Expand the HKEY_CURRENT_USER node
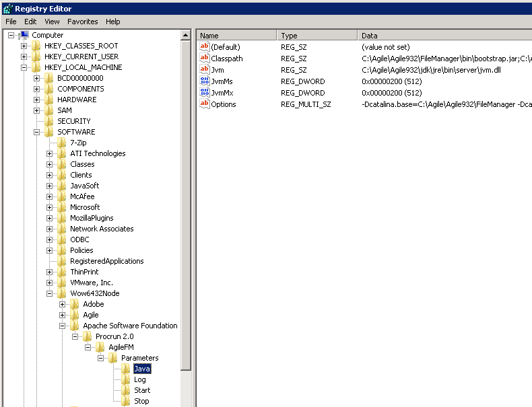The width and height of the screenshot is (532, 407). pyautogui.click(x=24, y=57)
